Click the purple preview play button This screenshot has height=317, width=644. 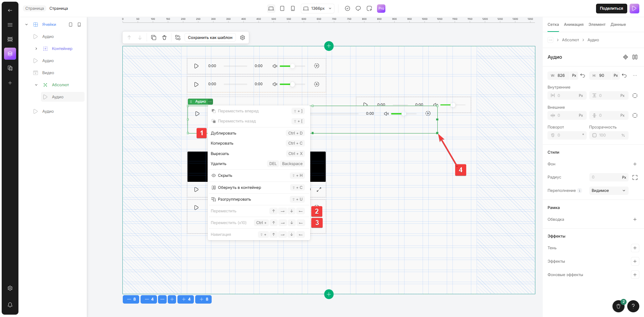click(x=634, y=8)
